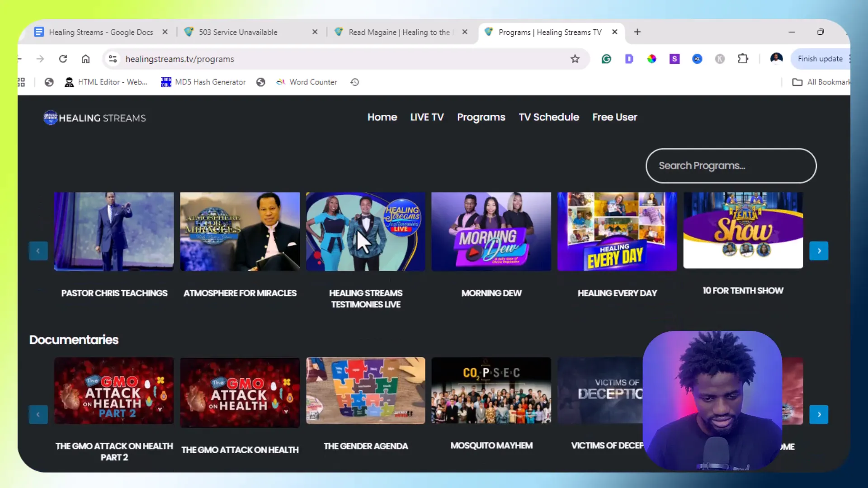Open the MD5 Hash Generator bookmark
868x488 pixels.
point(203,82)
